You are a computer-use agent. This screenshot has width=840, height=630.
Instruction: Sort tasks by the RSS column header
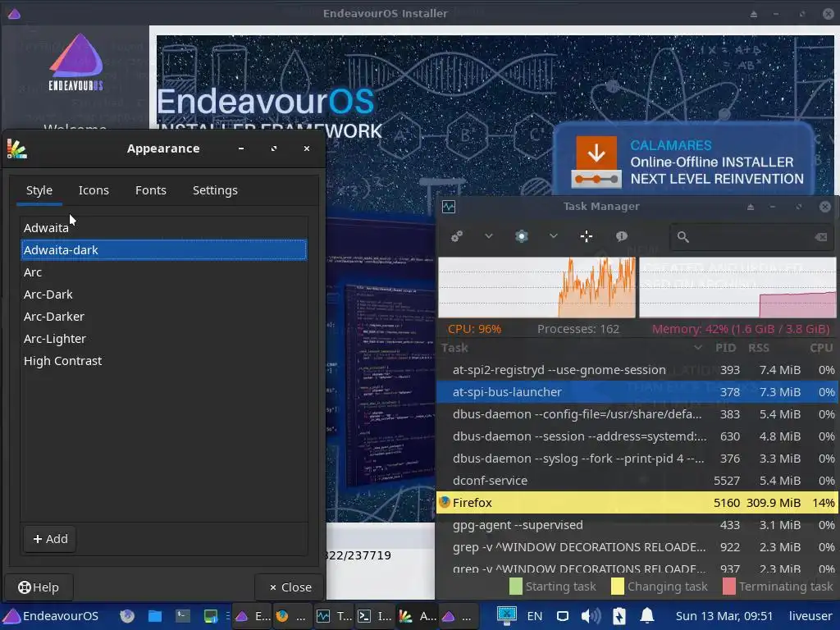pos(759,348)
